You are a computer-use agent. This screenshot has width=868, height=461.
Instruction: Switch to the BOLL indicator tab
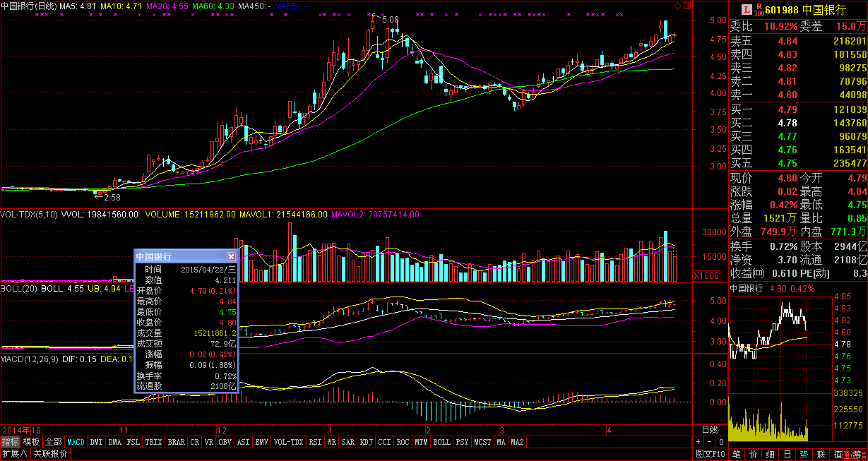[441, 442]
